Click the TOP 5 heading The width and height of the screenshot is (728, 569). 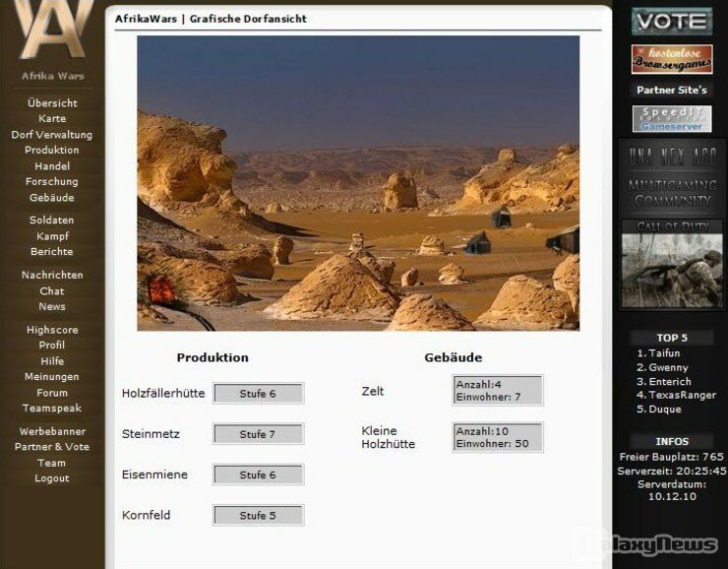tap(672, 338)
